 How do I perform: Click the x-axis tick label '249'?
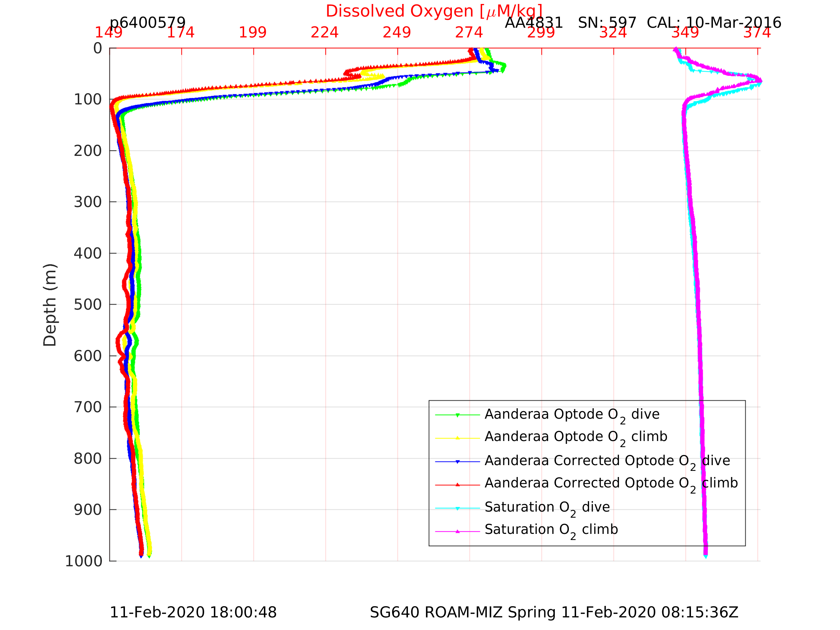(x=397, y=33)
